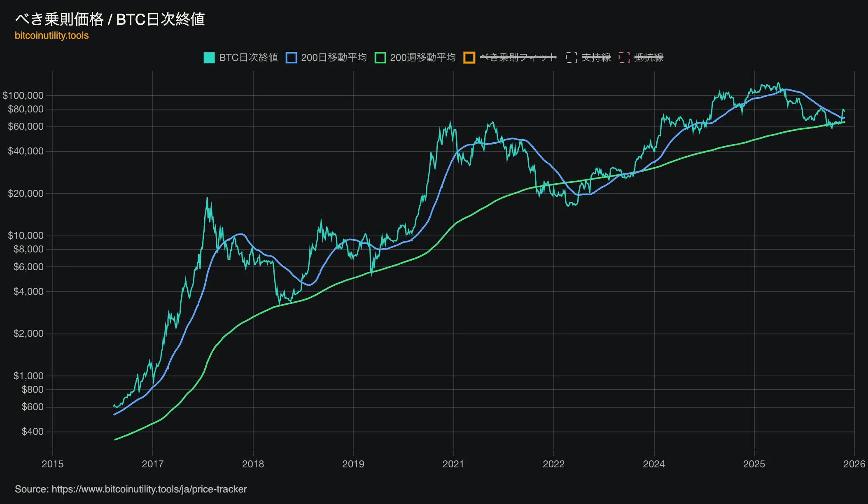Click the 2021 x-axis label
This screenshot has height=504, width=868.
point(453,464)
